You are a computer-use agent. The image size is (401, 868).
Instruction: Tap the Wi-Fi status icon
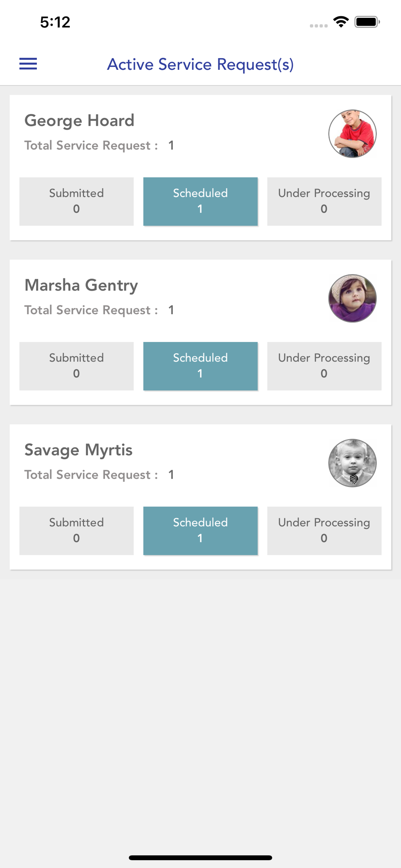click(x=341, y=22)
